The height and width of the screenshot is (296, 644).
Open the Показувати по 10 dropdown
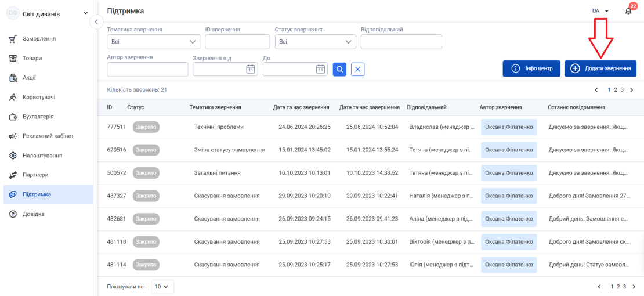coord(162,287)
